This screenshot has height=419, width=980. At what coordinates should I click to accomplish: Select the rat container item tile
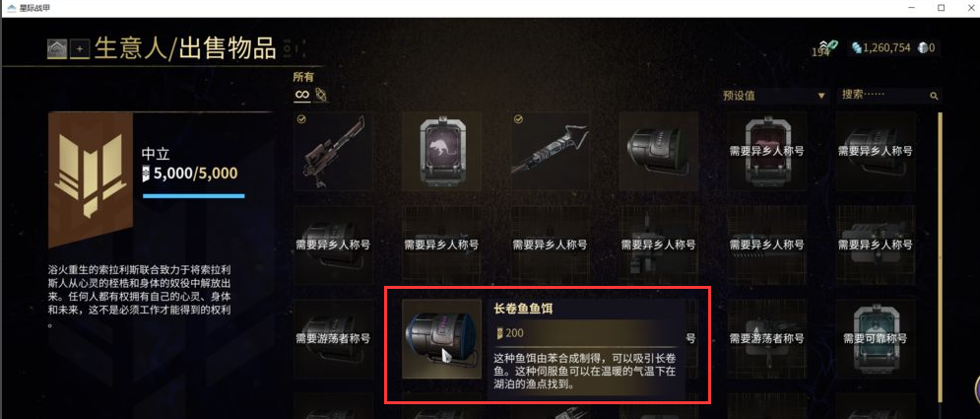point(441,152)
